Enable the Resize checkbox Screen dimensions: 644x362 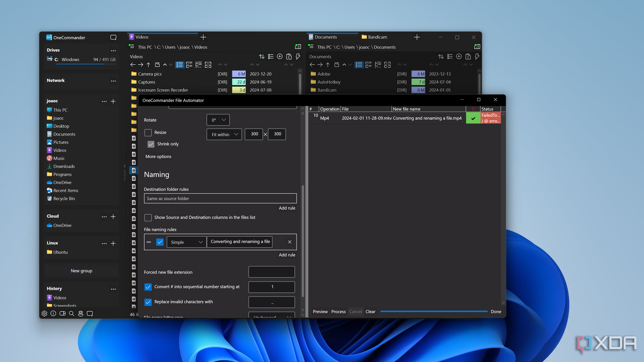(x=148, y=133)
